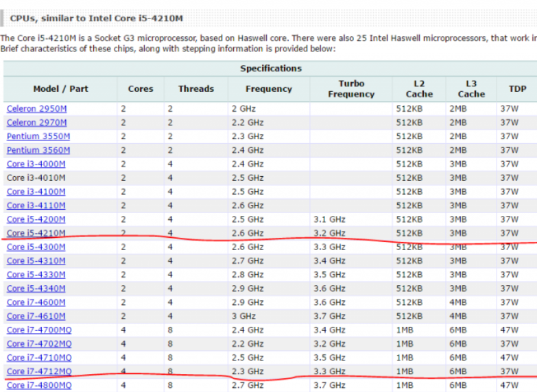537x392 pixels.
Task: Click the 2.7 GHz frequency of Core i7-4800MQ
Action: click(248, 385)
